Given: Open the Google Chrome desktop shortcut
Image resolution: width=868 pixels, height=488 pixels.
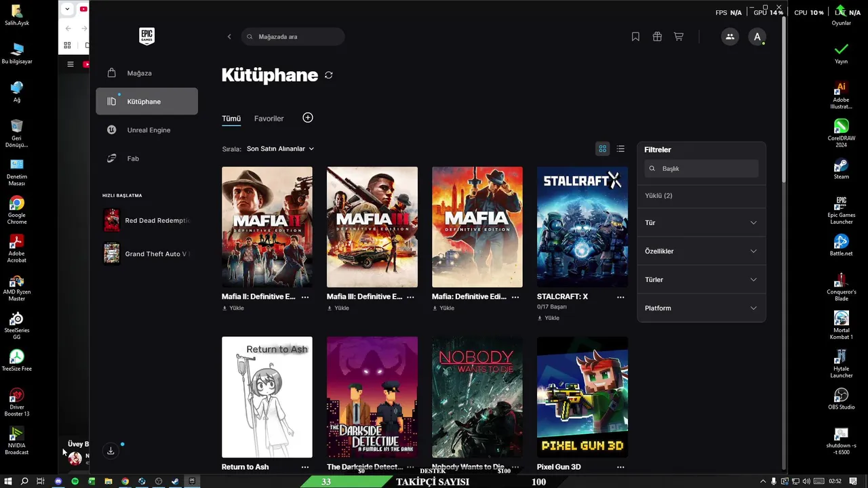Looking at the screenshot, I should (17, 210).
